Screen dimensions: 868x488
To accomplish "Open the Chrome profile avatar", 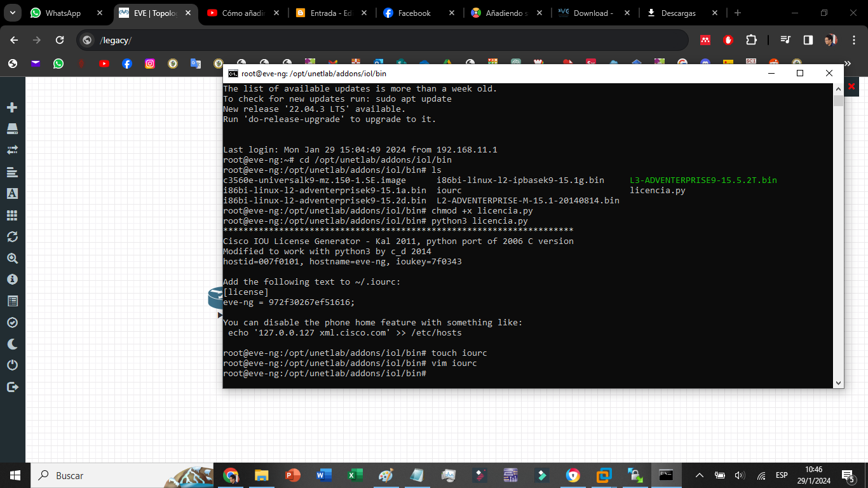I will (831, 40).
